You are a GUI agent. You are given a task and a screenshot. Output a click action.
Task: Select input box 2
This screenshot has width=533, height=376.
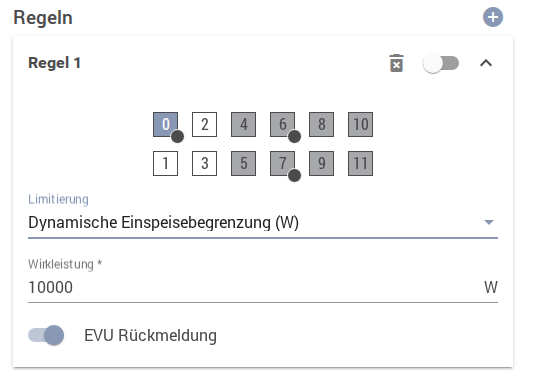(204, 124)
